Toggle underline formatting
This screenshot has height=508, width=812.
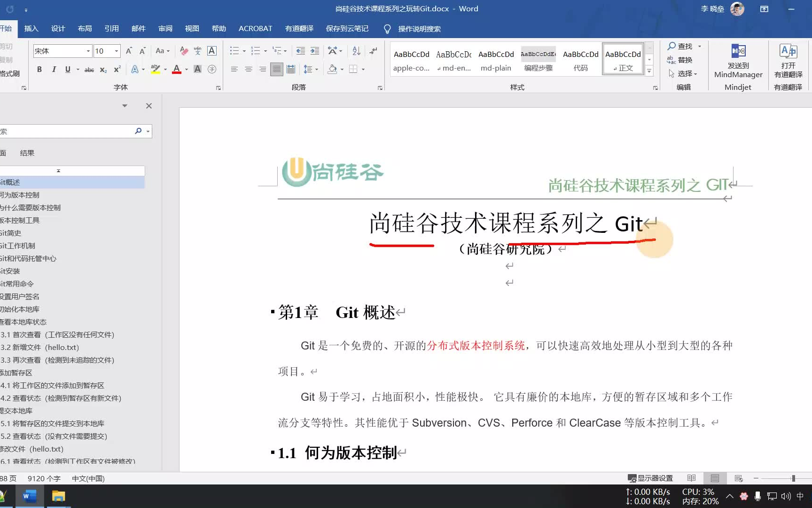tap(68, 69)
